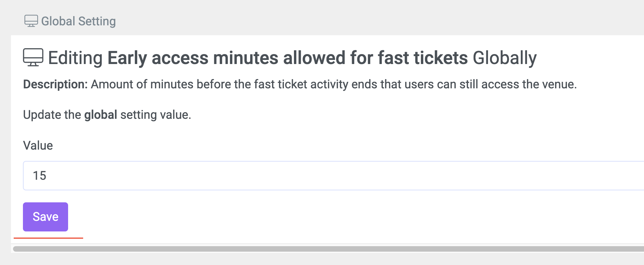Click the bold word global in the sentence

(101, 114)
